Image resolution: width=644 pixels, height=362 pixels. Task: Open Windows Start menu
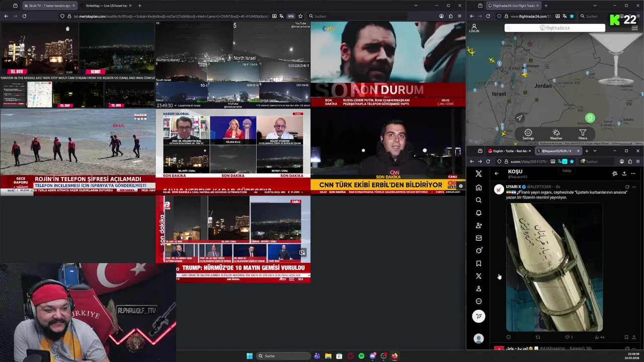click(x=250, y=356)
